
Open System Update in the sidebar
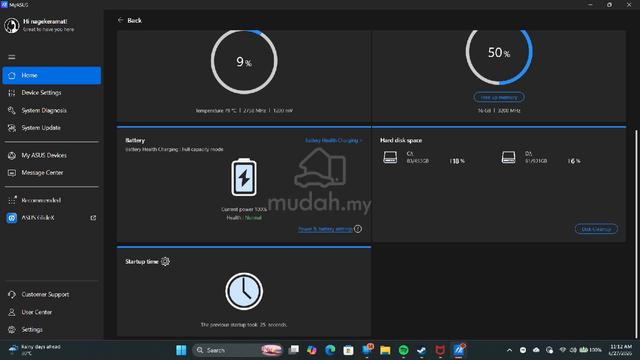[51, 128]
